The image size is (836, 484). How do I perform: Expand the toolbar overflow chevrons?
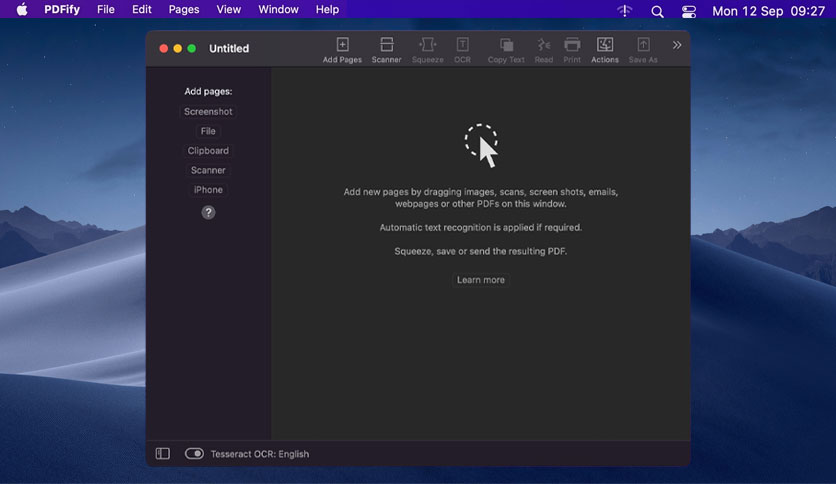(x=677, y=45)
